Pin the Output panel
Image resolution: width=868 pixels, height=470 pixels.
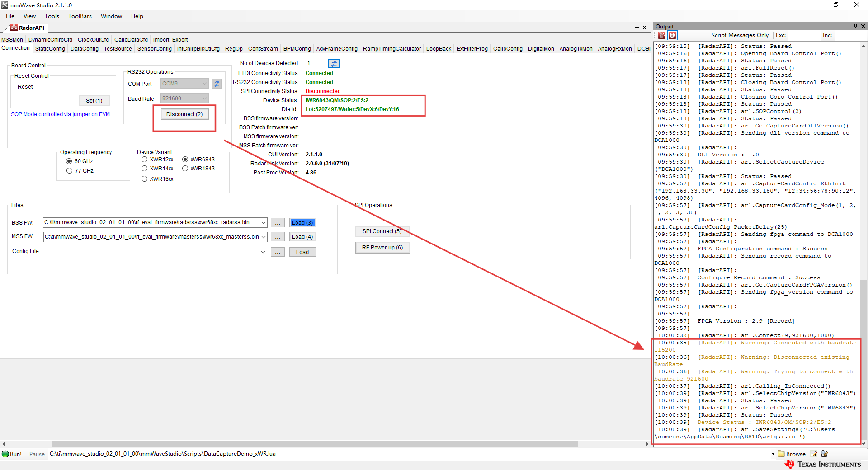855,26
